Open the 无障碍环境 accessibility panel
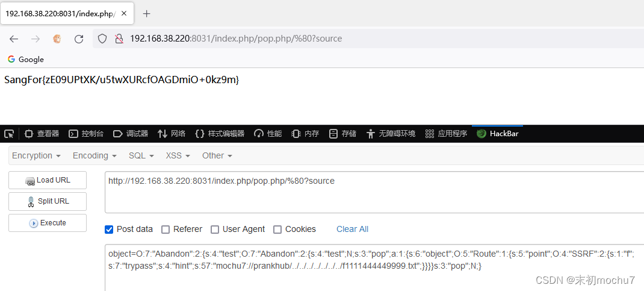644x291 pixels. click(391, 134)
